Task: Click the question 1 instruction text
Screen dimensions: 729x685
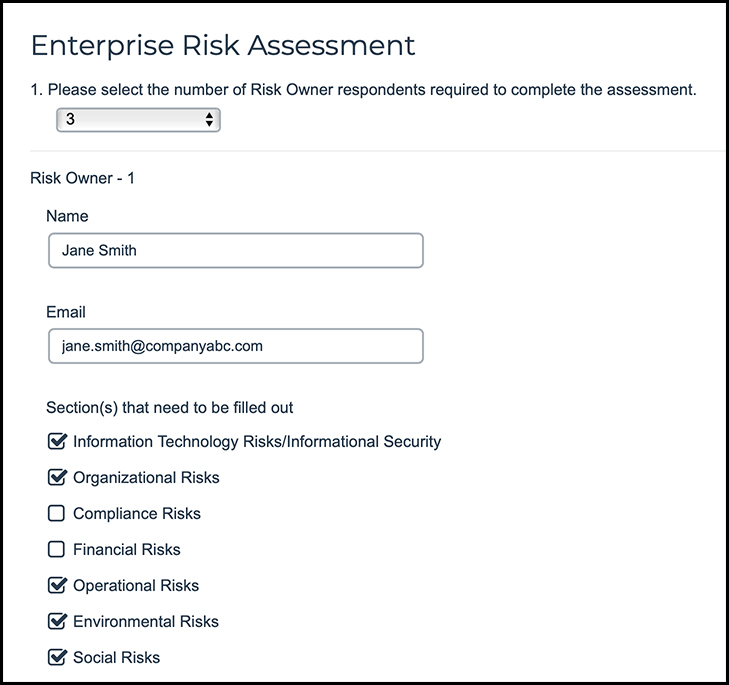Action: click(x=364, y=90)
